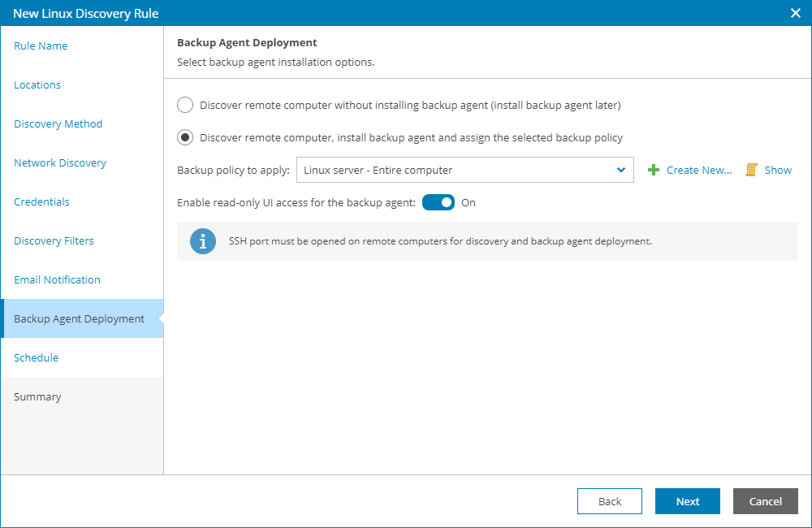Open the Network Discovery step
The image size is (812, 528).
(60, 163)
